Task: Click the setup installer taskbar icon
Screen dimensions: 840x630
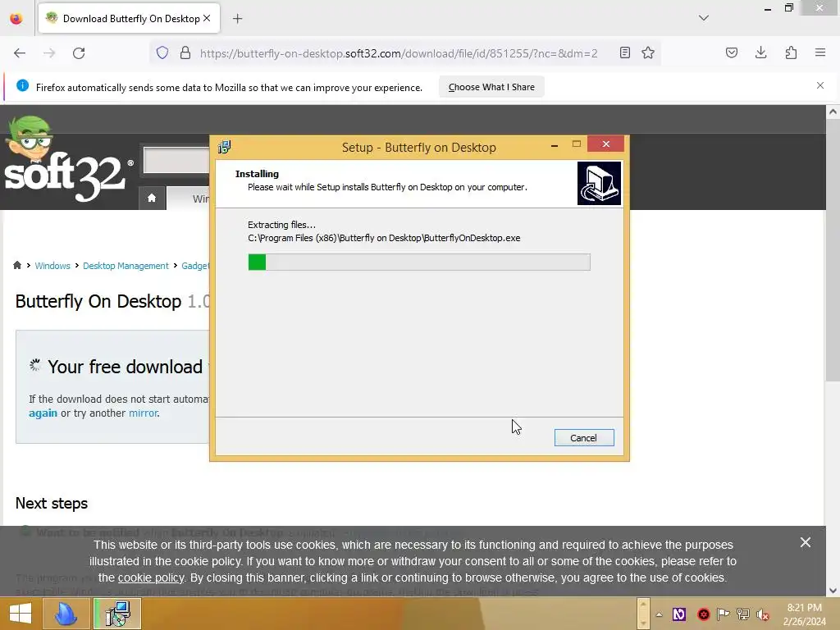Action: click(118, 614)
